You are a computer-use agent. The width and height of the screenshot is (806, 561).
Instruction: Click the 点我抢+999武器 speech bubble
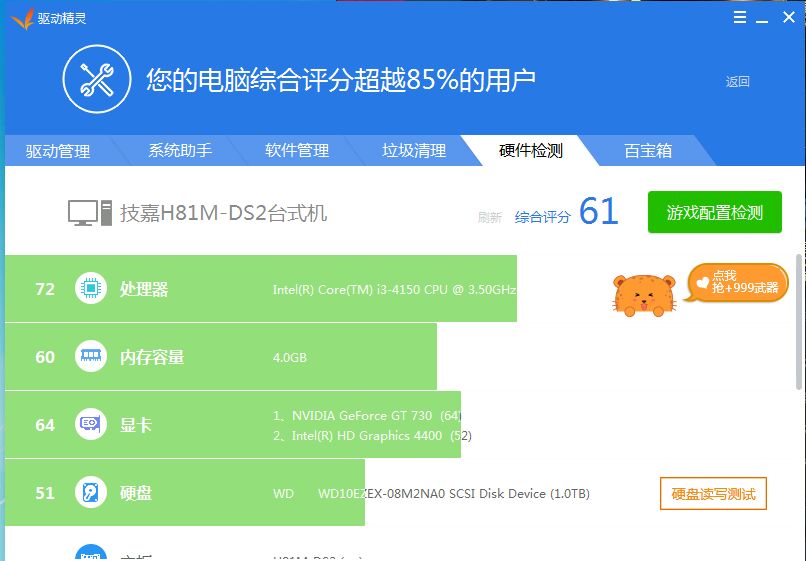click(x=737, y=282)
